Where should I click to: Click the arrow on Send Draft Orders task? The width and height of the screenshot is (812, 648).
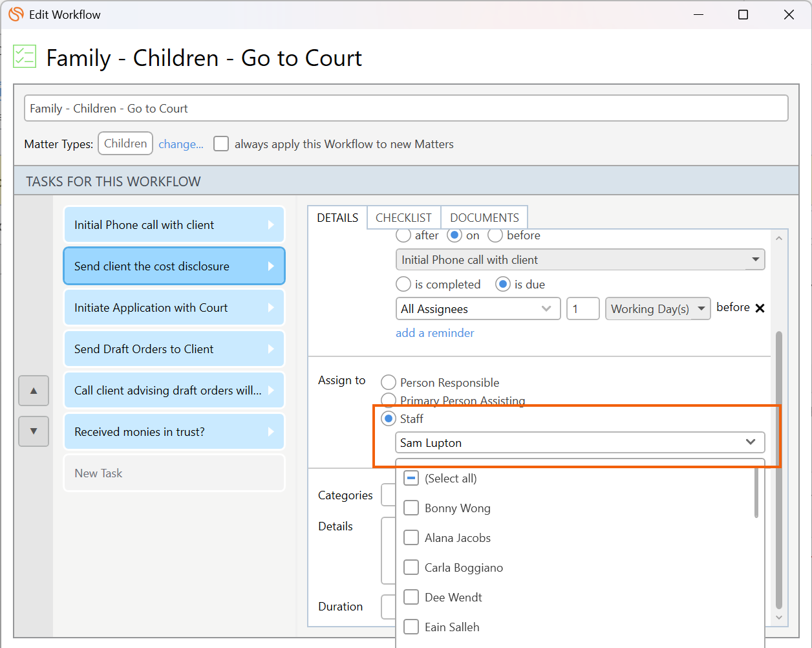(x=271, y=349)
